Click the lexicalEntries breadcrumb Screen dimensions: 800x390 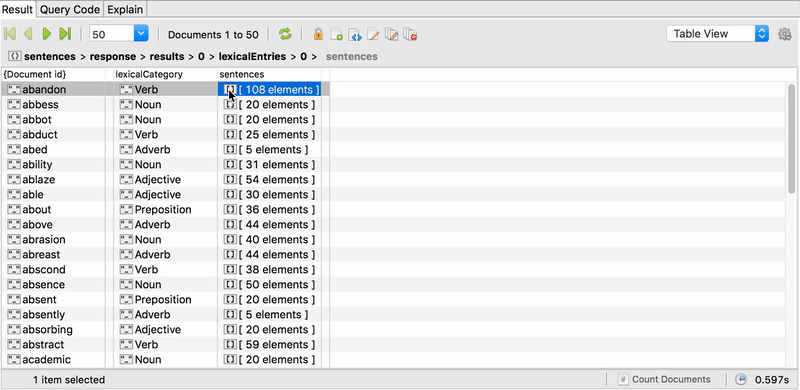[252, 56]
